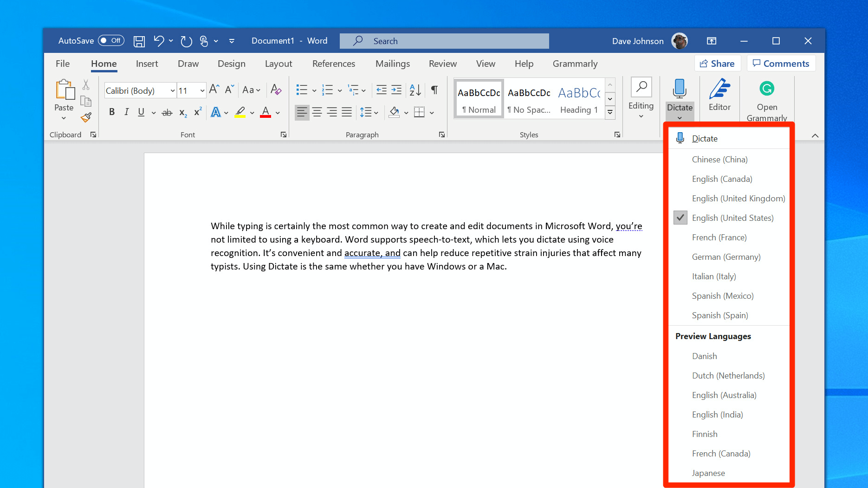Toggle the AutoSave switch
Screen dimensions: 868x488
point(111,41)
